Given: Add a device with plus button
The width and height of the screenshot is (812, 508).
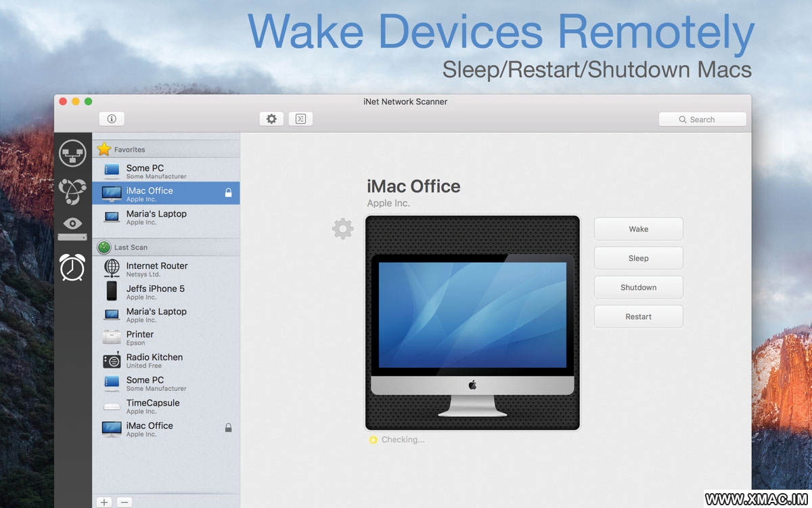Looking at the screenshot, I should [x=104, y=502].
